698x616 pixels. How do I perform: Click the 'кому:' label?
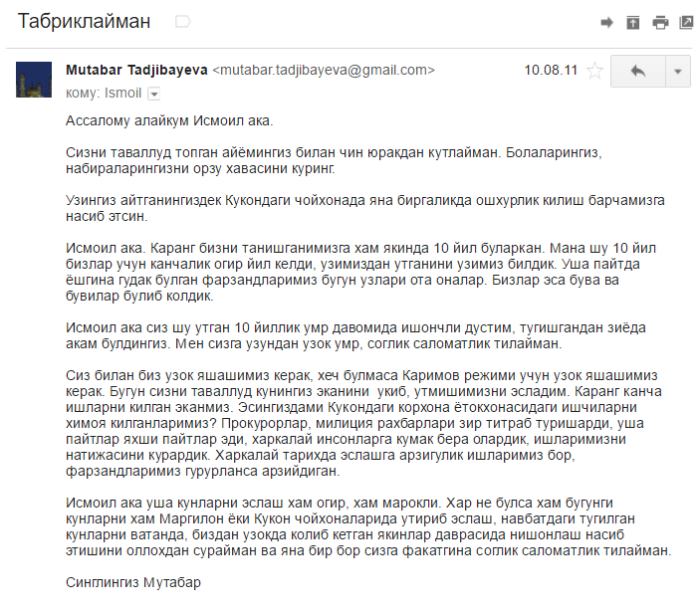[x=82, y=93]
